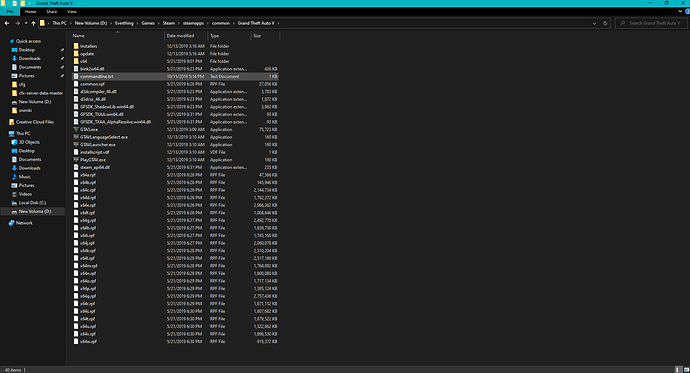
Task: Refresh the Grand Theft Auto V folder
Action: click(605, 23)
